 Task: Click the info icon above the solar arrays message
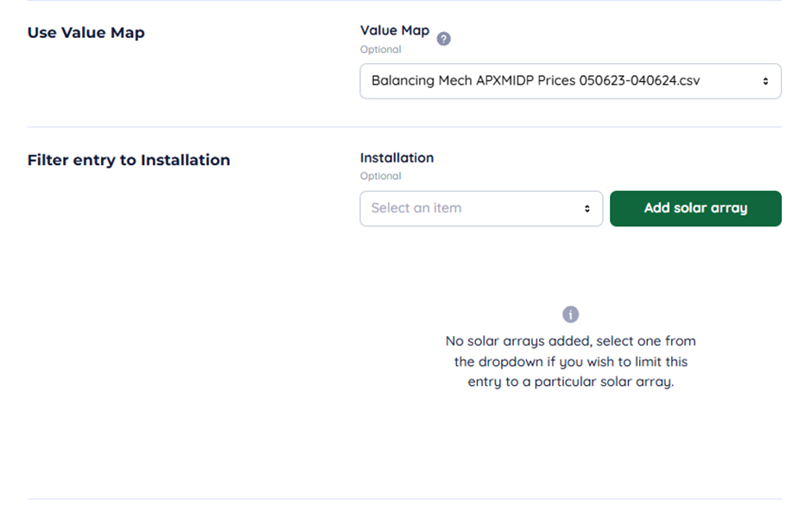570,314
